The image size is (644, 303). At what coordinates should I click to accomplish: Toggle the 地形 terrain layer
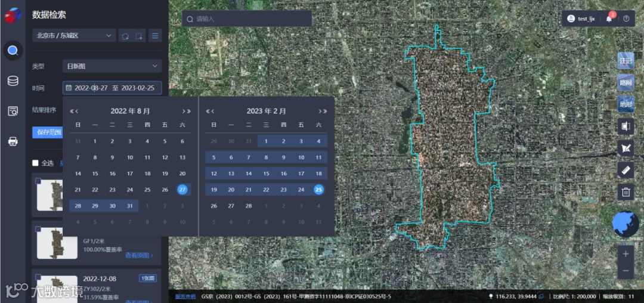[626, 104]
